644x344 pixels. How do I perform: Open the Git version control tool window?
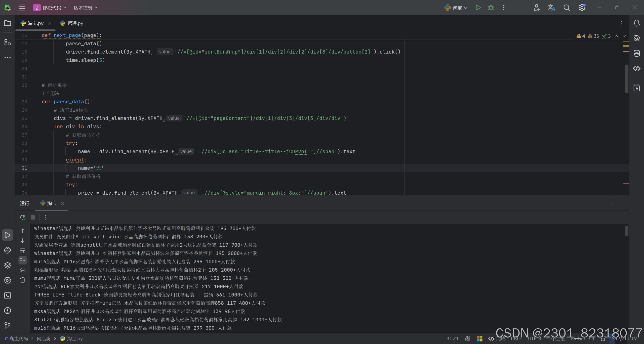pyautogui.click(x=8, y=326)
